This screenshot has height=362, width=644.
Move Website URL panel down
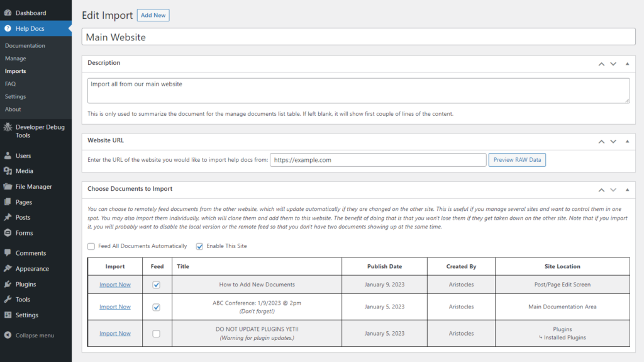pos(613,141)
